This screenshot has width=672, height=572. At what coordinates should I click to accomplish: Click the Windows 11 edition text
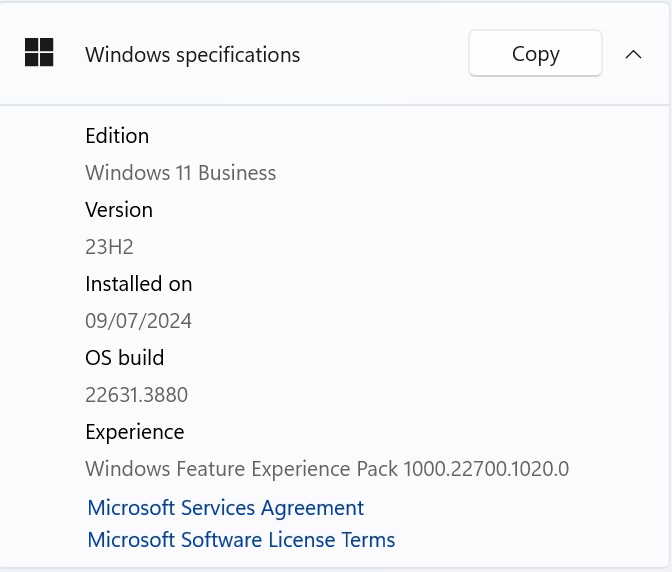[180, 173]
